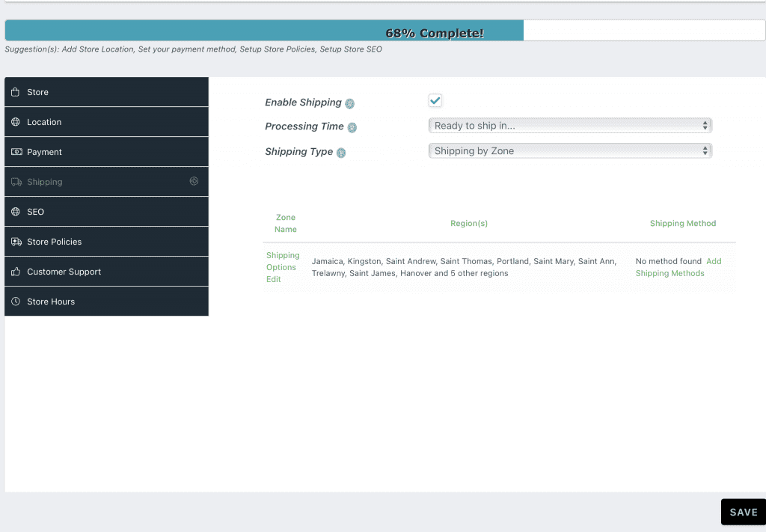Viewport: 766px width, 532px height.
Task: Open the SEO settings tab
Action: 106,212
